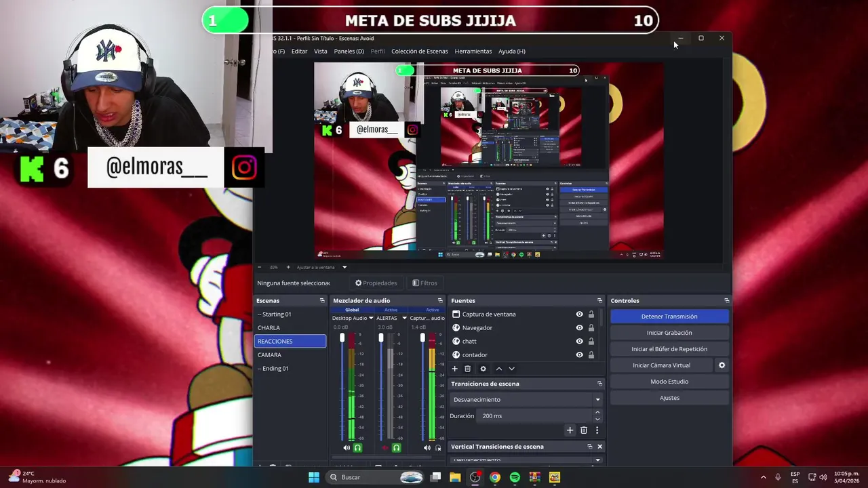
Task: Zoom in preview with plus icon
Action: [x=288, y=267]
